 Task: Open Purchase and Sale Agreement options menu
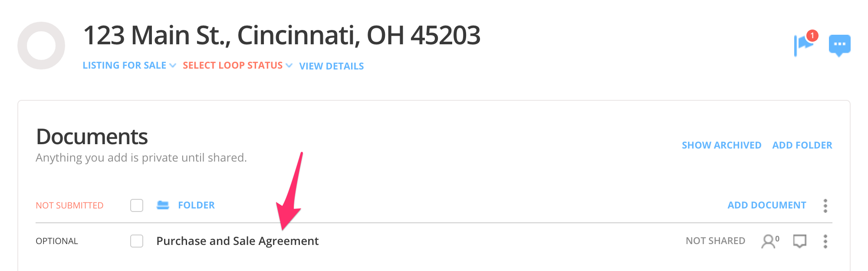tap(825, 241)
